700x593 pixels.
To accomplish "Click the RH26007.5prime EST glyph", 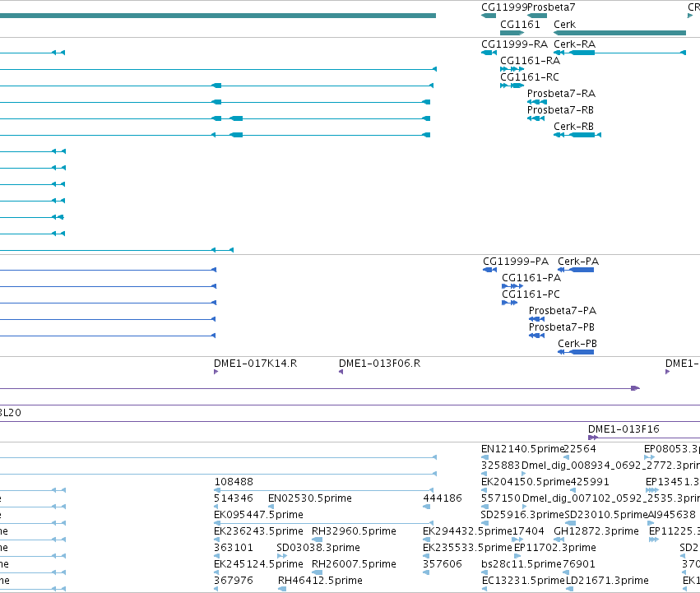I will click(x=317, y=572).
